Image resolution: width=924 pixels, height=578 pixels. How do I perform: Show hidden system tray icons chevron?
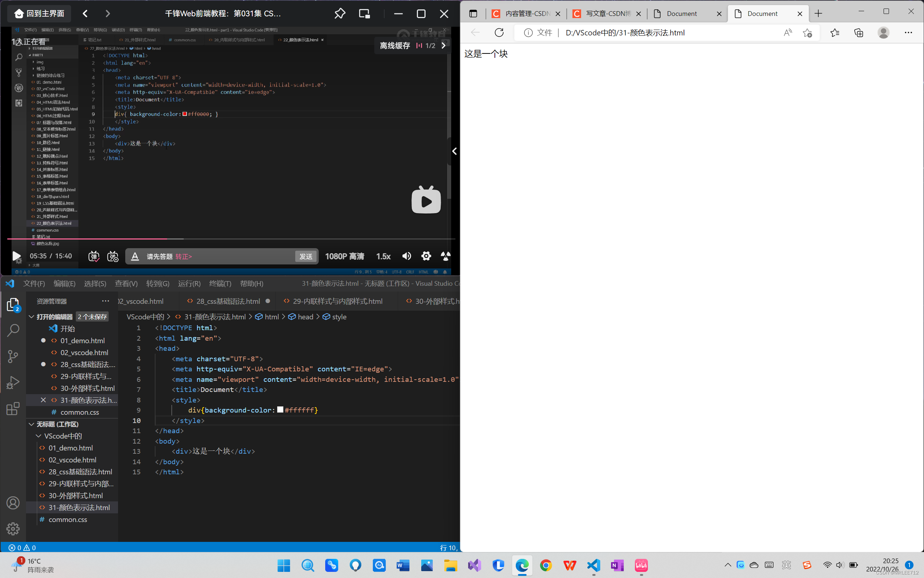point(728,565)
